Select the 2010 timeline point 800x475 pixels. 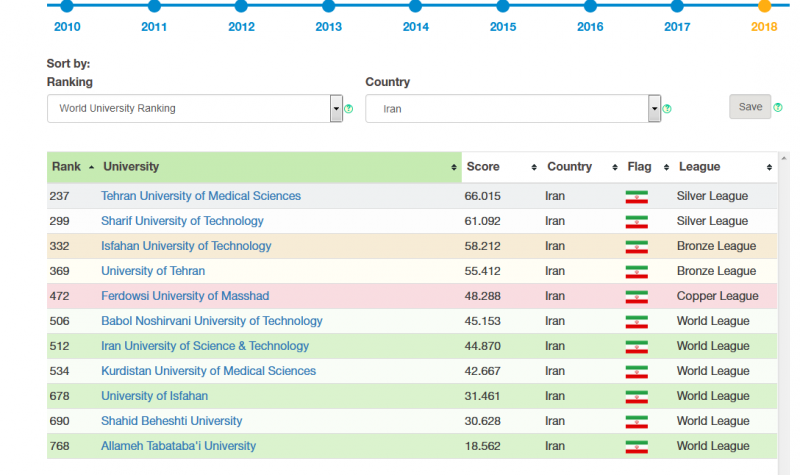tap(67, 6)
